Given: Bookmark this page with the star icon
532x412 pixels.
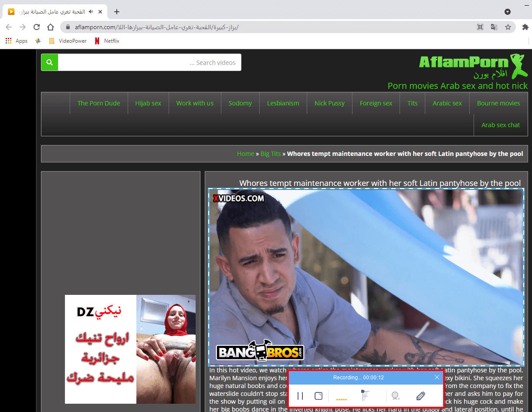Looking at the screenshot, I should [x=508, y=27].
